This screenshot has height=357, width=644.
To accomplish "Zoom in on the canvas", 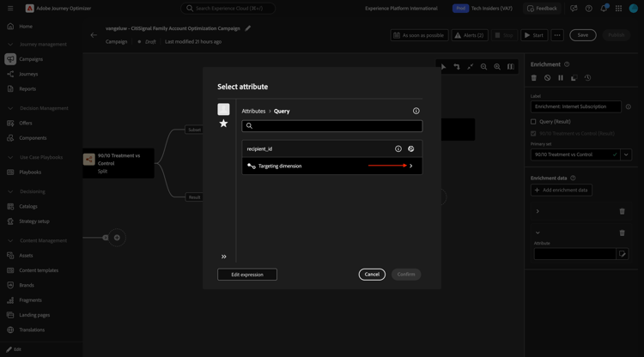I will coord(497,67).
